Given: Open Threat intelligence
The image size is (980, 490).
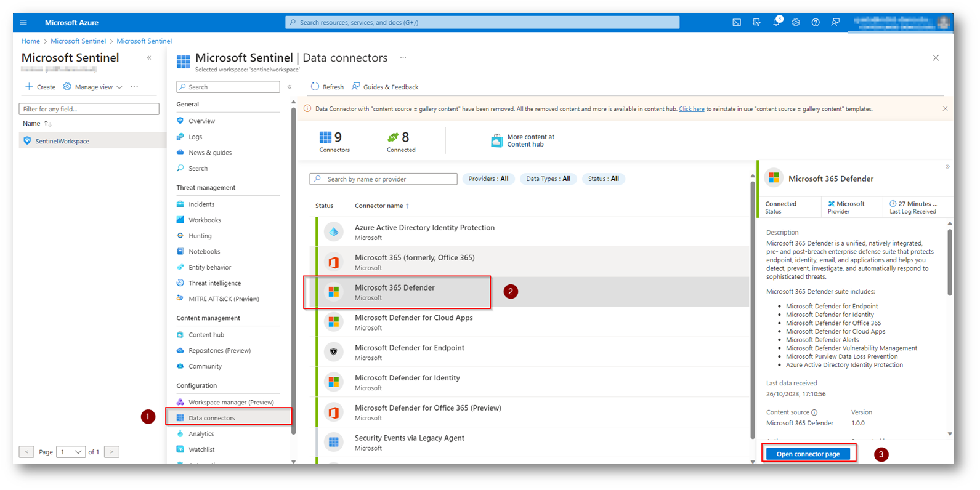Looking at the screenshot, I should coord(214,283).
